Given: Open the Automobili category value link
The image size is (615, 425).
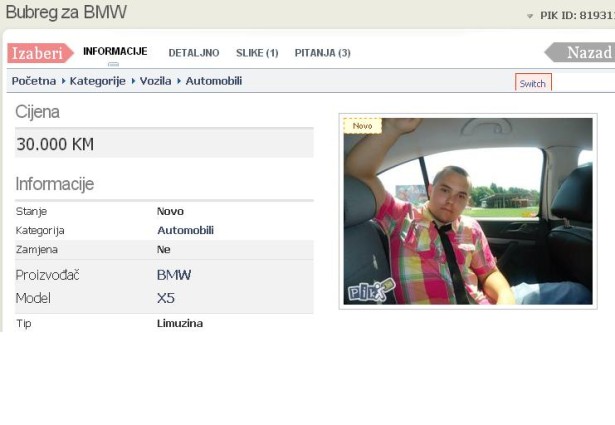Looking at the screenshot, I should click(x=185, y=230).
